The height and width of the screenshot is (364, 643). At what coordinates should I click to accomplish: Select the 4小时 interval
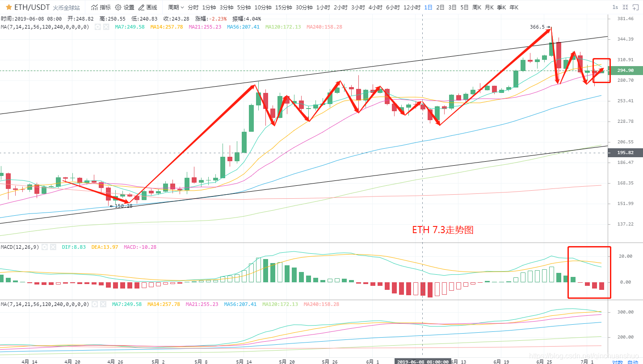tap(375, 7)
